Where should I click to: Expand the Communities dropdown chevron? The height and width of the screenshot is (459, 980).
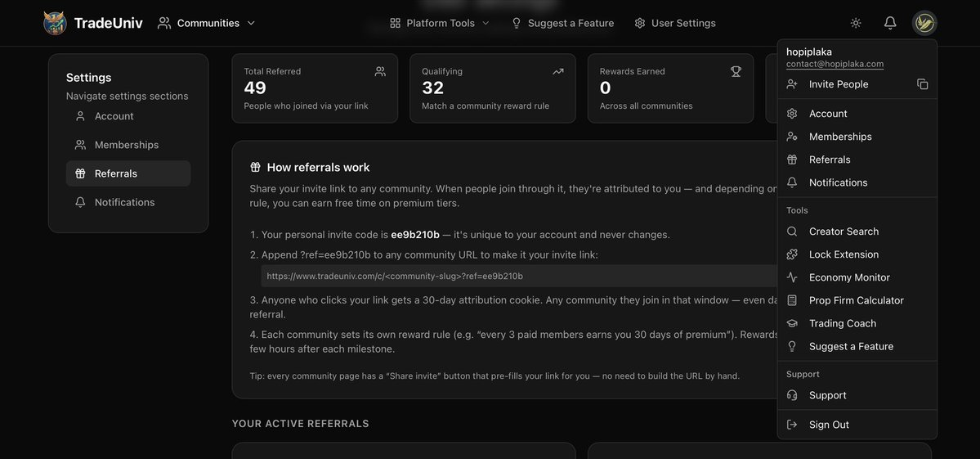[251, 23]
